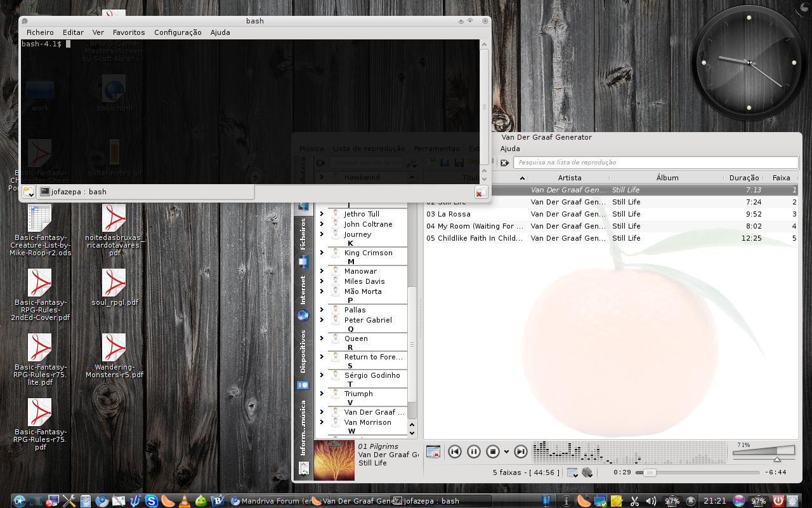Close the terminal tab with red icon

(x=481, y=192)
